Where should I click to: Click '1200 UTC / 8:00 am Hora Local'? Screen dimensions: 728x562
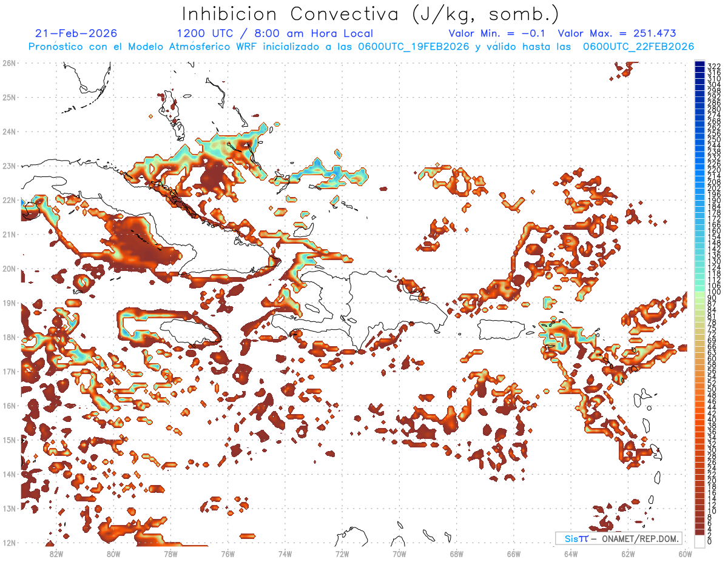275,33
